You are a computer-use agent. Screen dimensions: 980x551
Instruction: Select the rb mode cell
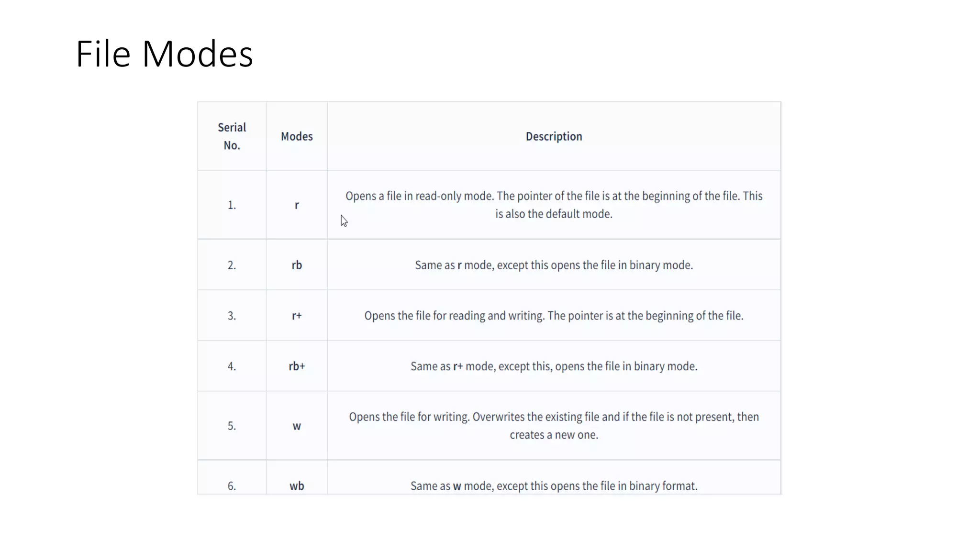(x=297, y=265)
